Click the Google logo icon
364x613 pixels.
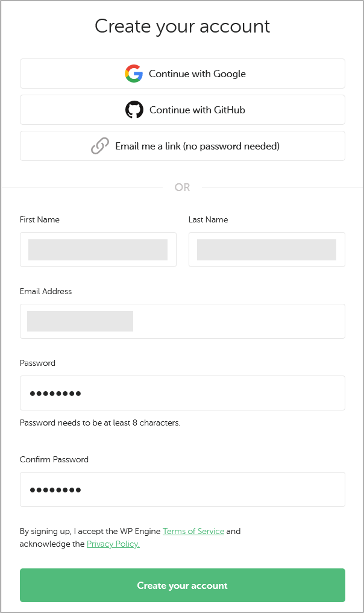point(134,74)
